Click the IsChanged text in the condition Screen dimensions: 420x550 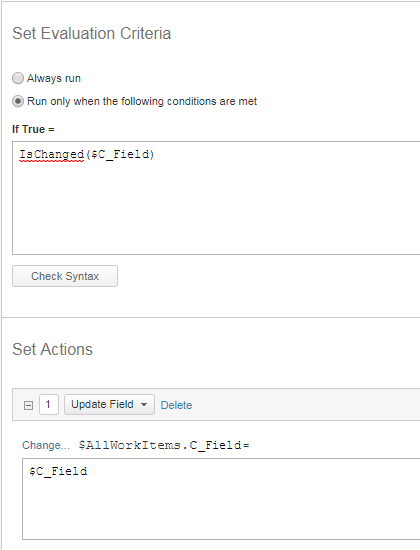pyautogui.click(x=52, y=154)
